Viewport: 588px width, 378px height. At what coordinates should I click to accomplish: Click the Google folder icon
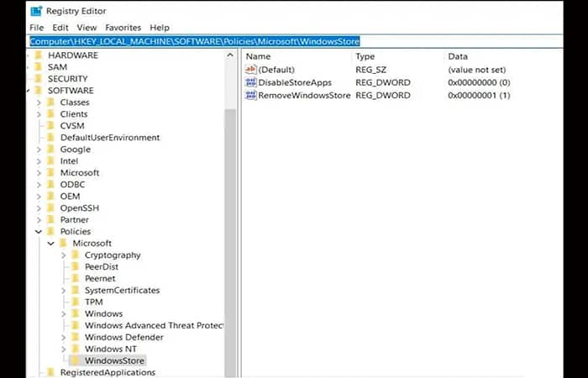(x=50, y=150)
